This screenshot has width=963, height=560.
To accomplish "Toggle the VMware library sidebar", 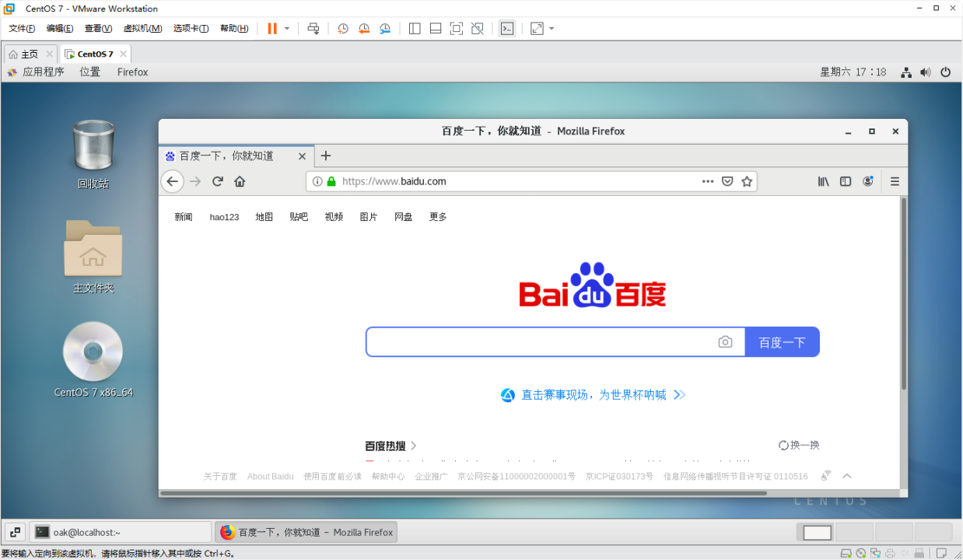I will [x=415, y=28].
